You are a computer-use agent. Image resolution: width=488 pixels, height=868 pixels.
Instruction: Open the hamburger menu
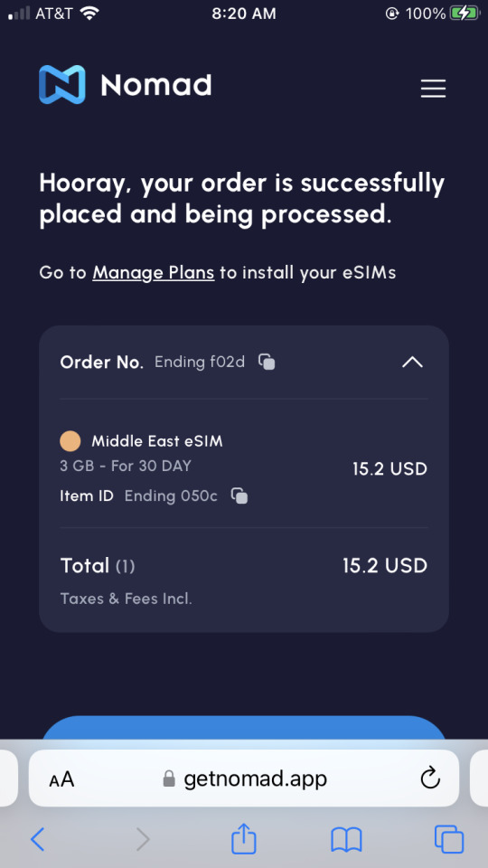(x=433, y=89)
